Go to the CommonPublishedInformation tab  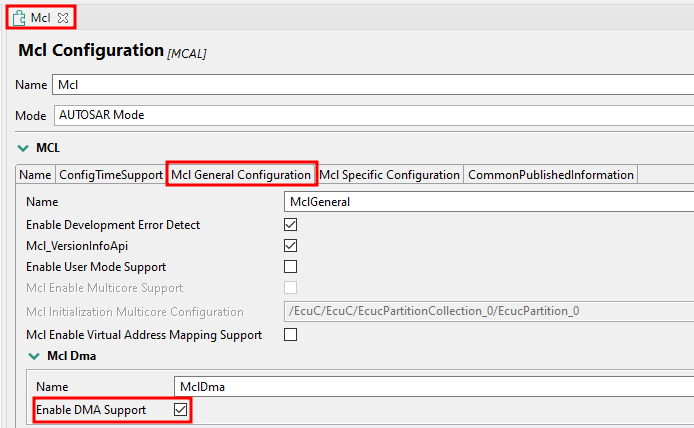pyautogui.click(x=551, y=175)
